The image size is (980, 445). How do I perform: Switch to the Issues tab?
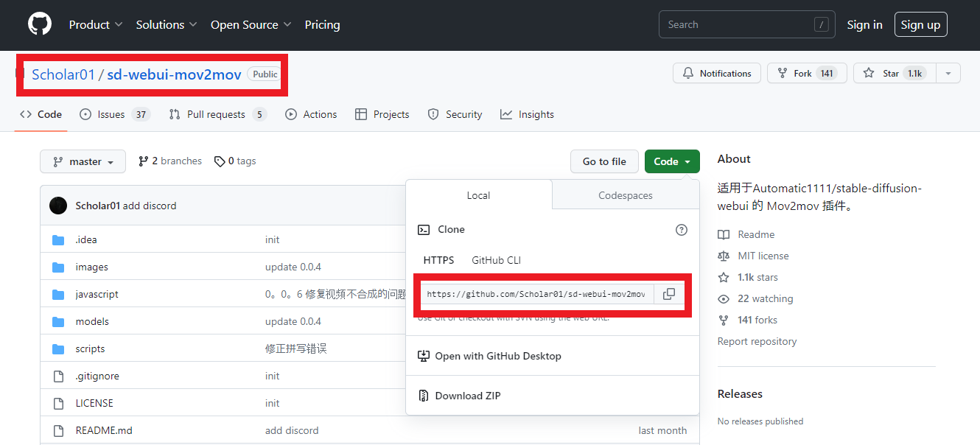pos(114,114)
